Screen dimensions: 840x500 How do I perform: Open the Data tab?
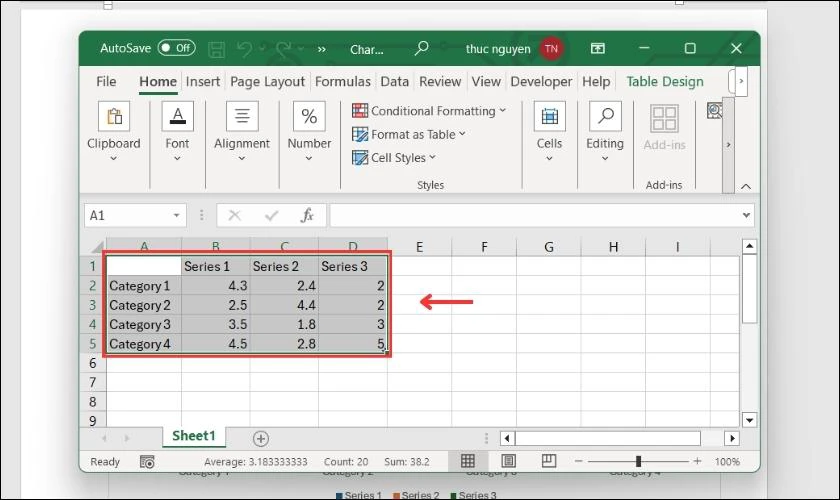pos(395,81)
